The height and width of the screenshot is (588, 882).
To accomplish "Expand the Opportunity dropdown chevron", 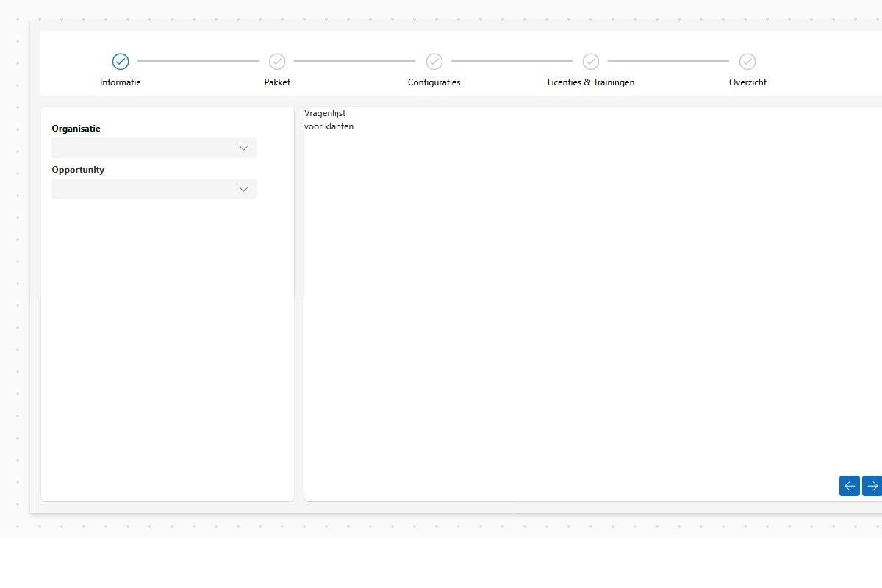I will tap(244, 190).
